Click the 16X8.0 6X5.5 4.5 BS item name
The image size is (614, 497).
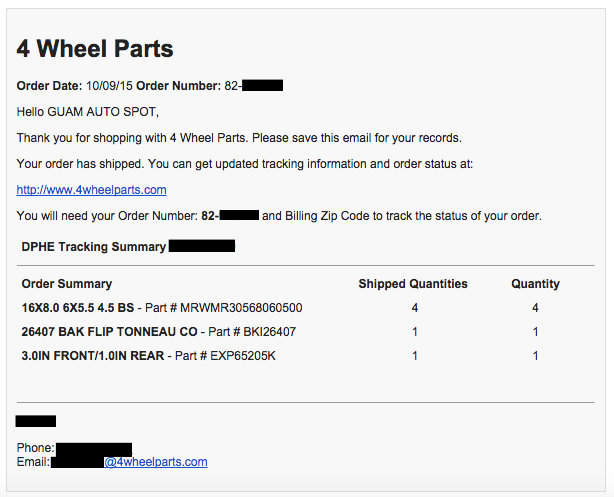tap(78, 308)
